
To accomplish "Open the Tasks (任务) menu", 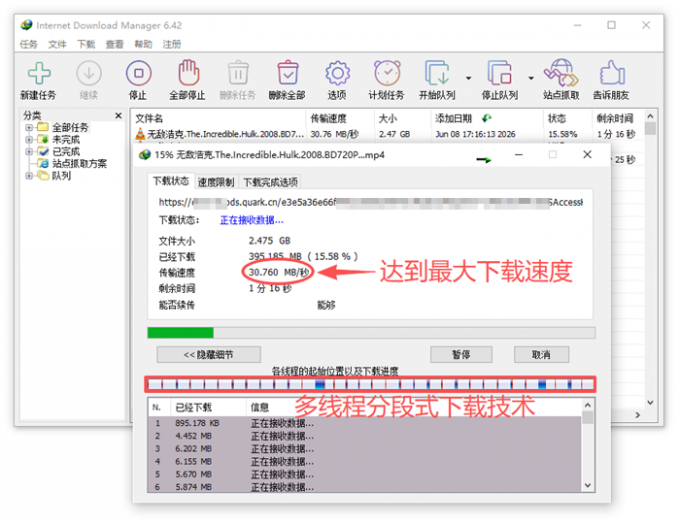I will point(29,44).
